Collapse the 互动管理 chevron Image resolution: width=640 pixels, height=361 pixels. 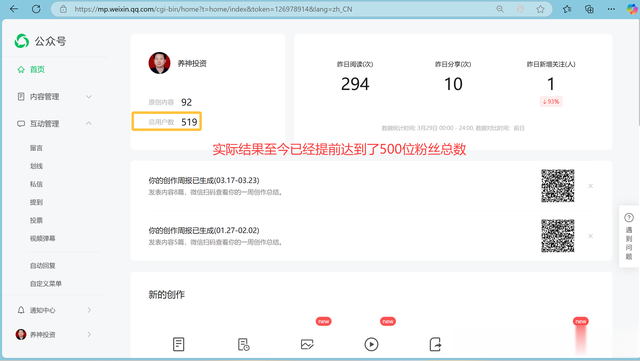coord(89,123)
